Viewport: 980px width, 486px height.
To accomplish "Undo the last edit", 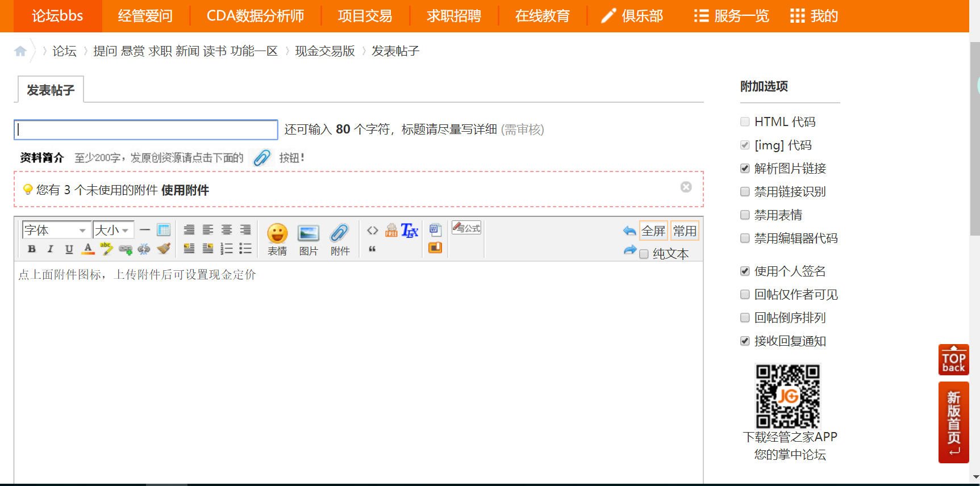I will (x=629, y=231).
